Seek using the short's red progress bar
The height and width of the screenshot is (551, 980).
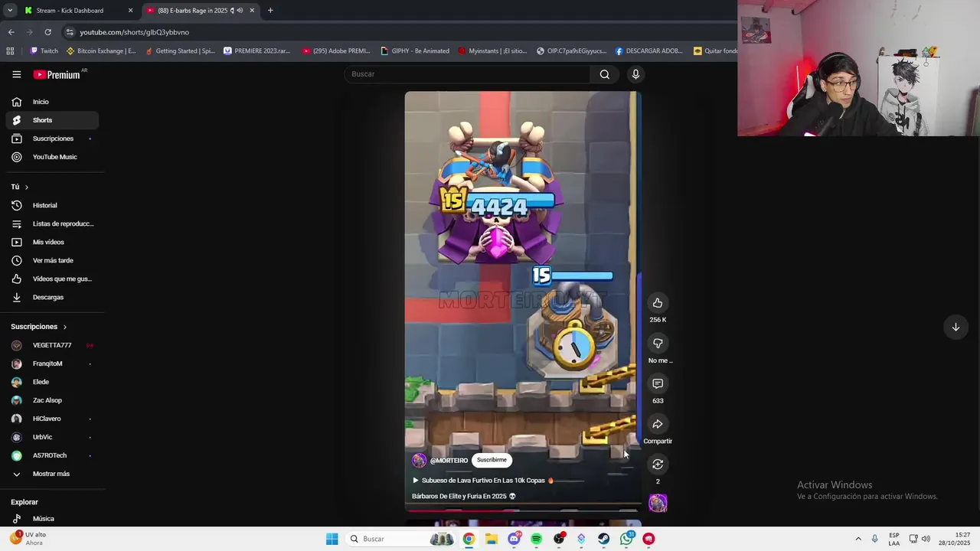point(523,510)
